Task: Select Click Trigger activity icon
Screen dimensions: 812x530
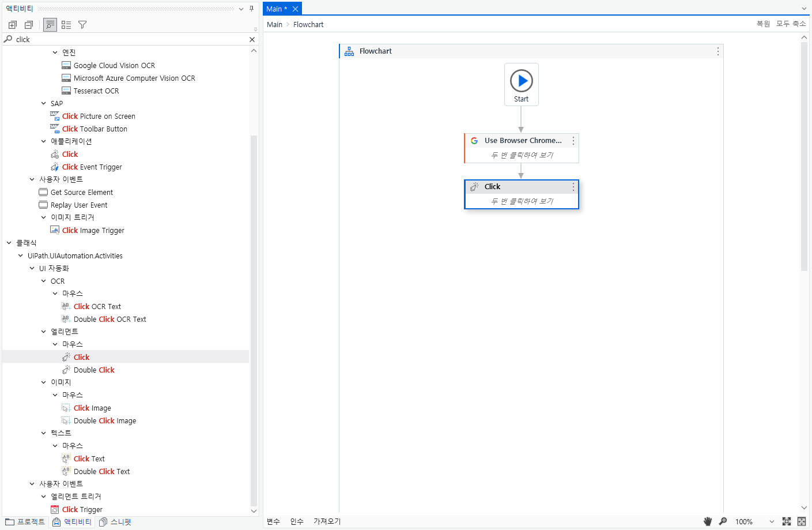Action: point(55,509)
